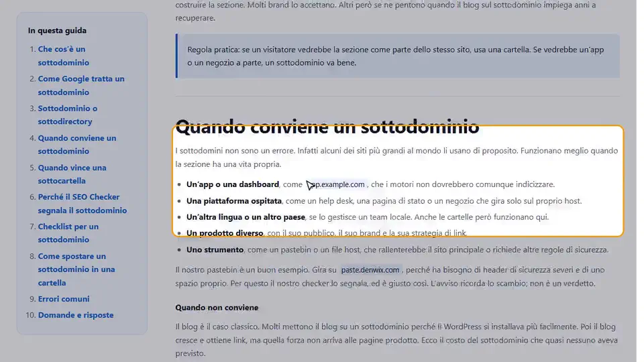Image resolution: width=644 pixels, height=362 pixels.
Task: Click the 'Quando non conviene' subheading
Action: 217,308
